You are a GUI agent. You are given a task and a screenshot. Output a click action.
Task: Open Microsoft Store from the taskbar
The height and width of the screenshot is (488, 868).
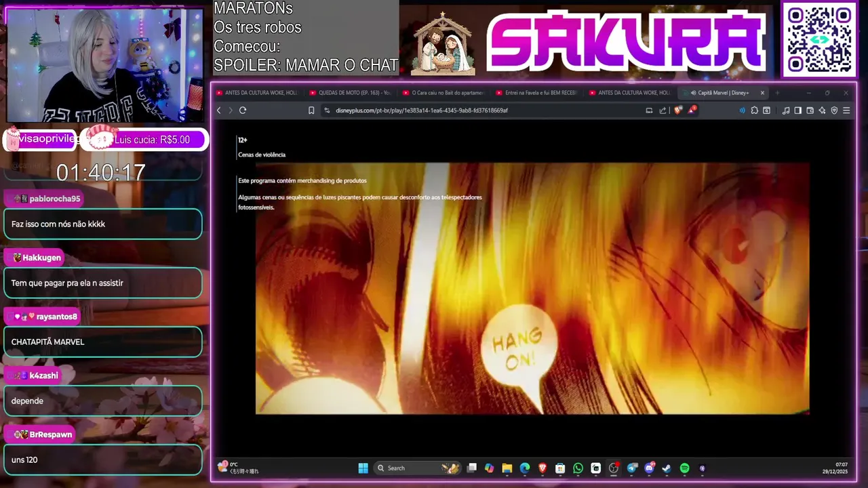pyautogui.click(x=560, y=468)
